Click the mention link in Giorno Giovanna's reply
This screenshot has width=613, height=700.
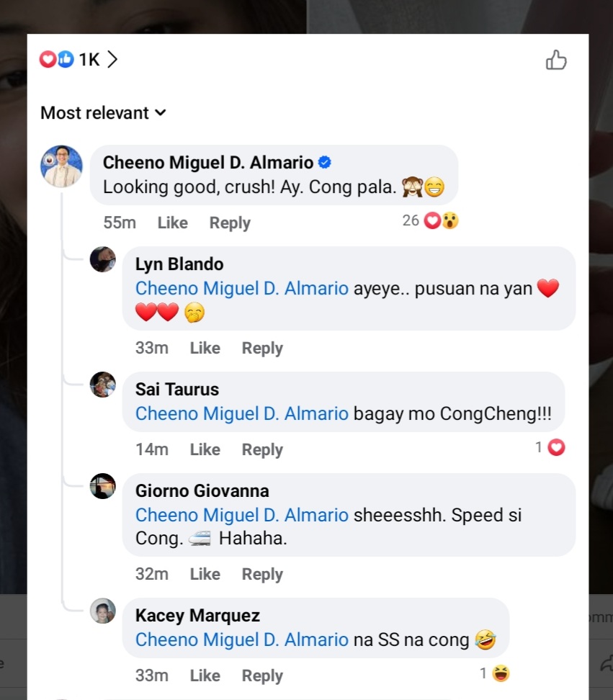pos(242,516)
